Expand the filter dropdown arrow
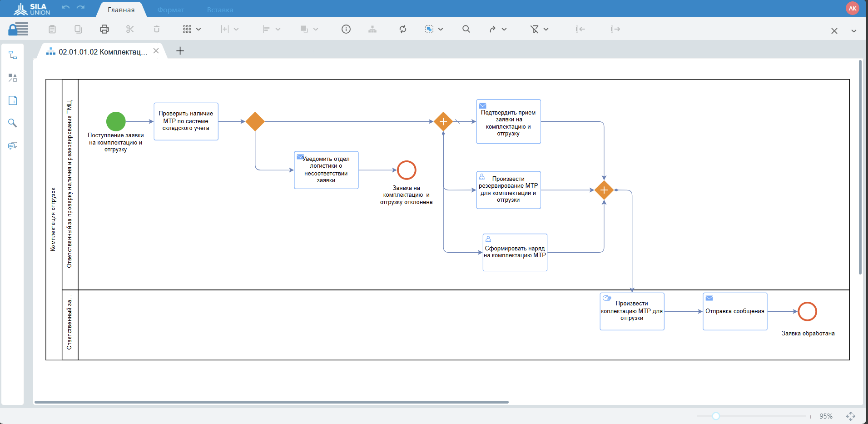868x424 pixels. click(x=546, y=29)
